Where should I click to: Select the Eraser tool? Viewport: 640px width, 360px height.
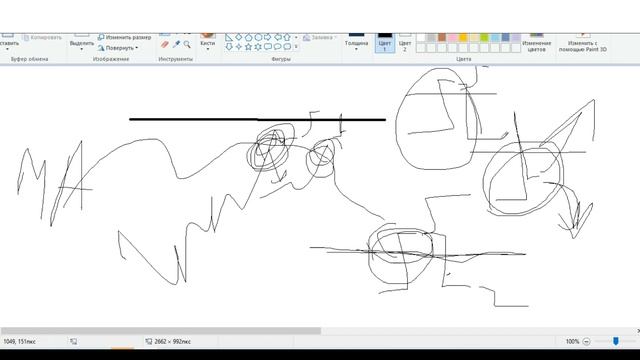pyautogui.click(x=165, y=44)
